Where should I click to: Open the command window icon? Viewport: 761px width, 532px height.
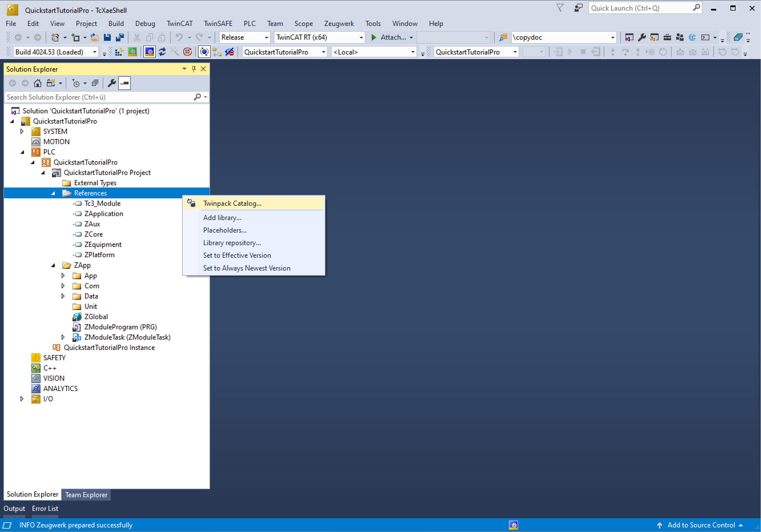[x=705, y=37]
